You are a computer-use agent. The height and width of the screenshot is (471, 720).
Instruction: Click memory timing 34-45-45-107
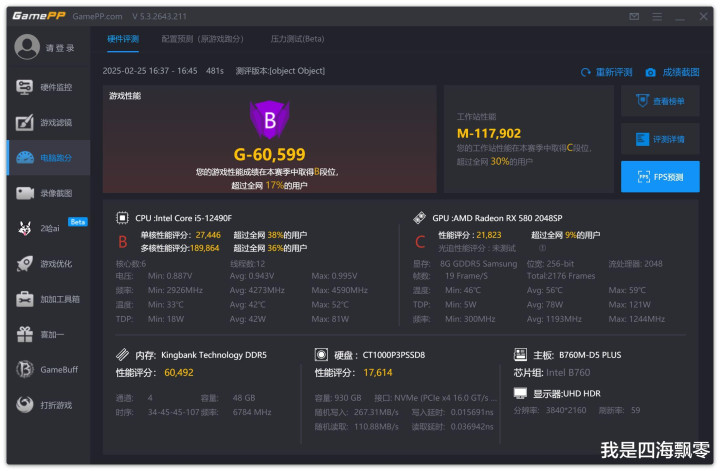click(x=174, y=412)
